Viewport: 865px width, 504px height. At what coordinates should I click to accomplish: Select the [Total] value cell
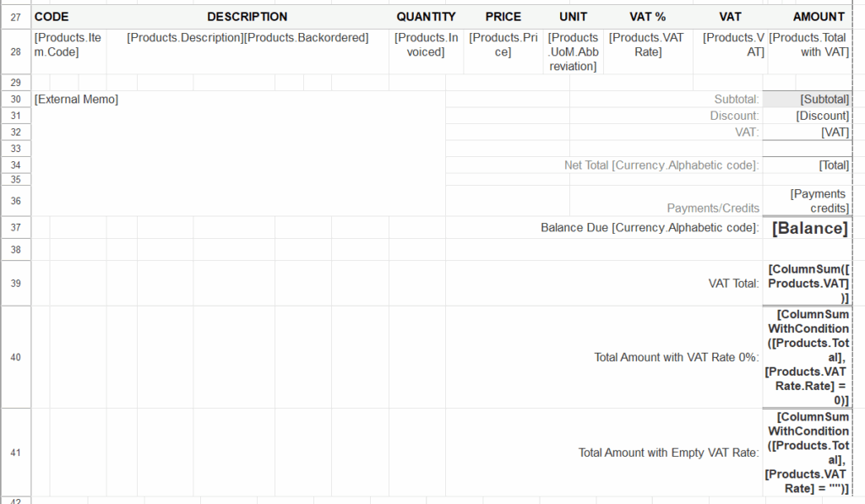[807, 165]
